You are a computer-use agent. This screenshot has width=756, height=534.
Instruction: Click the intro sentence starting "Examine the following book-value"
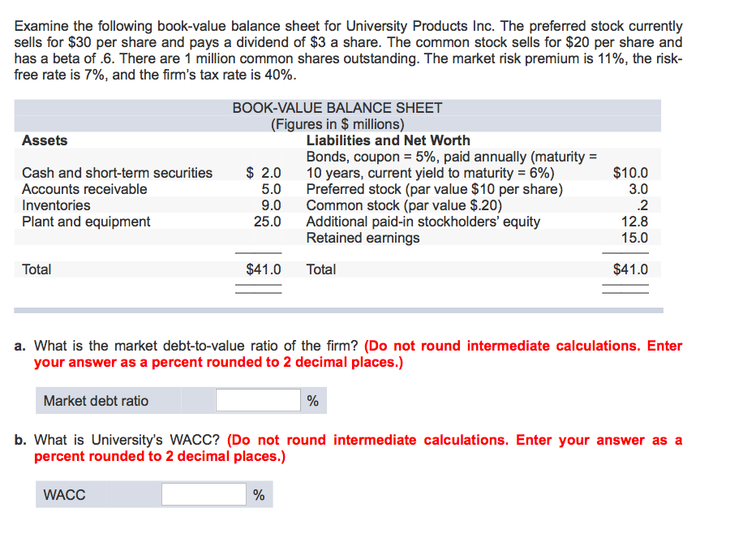(255, 26)
